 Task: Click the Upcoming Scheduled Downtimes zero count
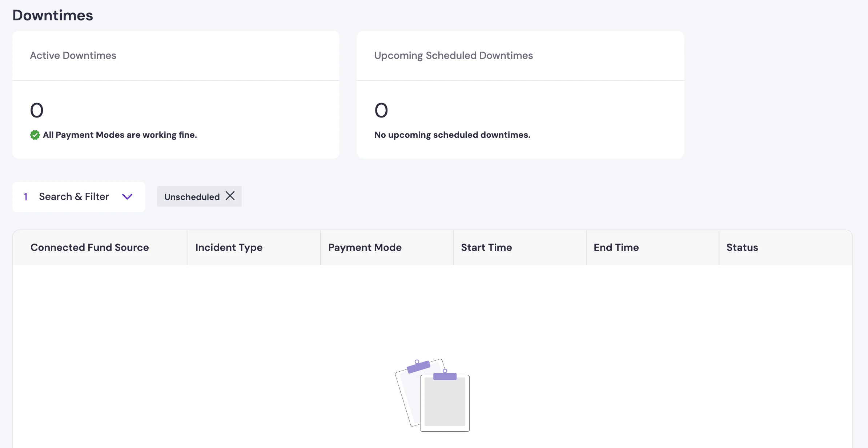point(381,111)
